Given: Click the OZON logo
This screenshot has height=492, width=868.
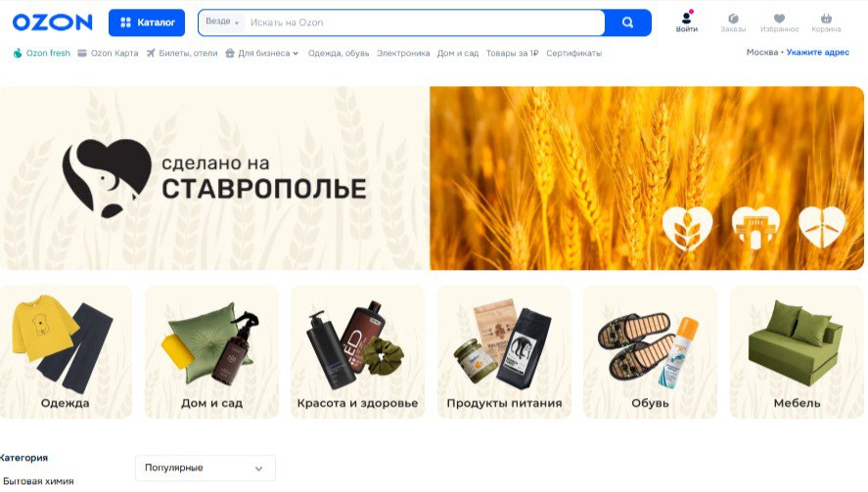Looking at the screenshot, I should tap(52, 22).
